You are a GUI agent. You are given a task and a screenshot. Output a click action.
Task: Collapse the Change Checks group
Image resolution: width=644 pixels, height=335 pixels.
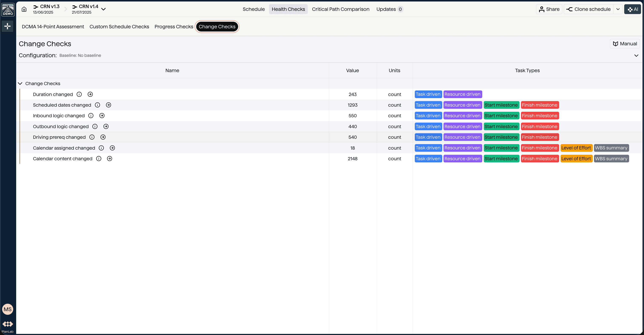point(20,83)
